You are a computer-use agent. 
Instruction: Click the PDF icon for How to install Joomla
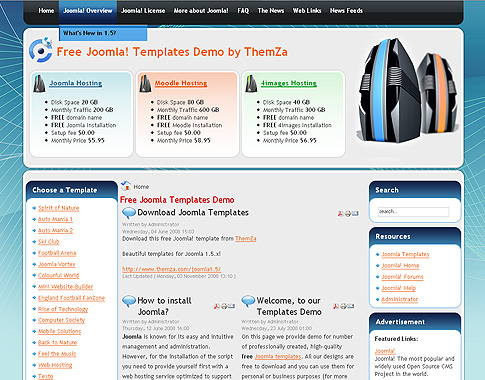[x=217, y=306]
